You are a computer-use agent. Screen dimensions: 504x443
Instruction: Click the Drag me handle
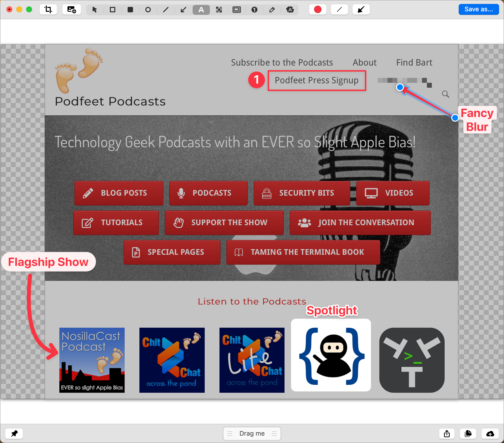coord(252,433)
